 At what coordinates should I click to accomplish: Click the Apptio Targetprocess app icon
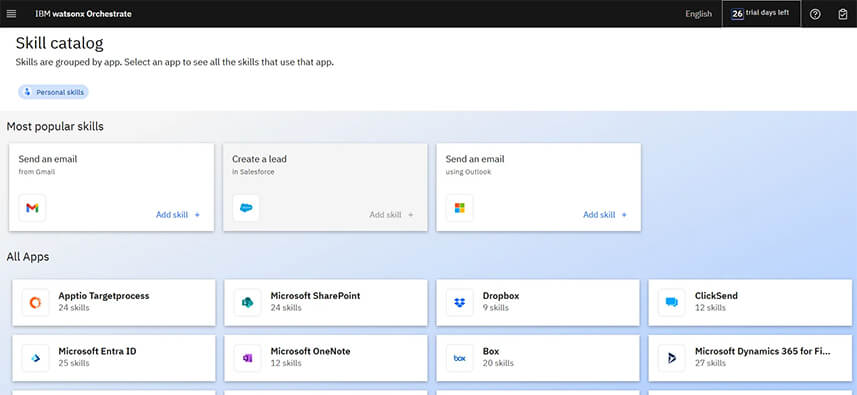coord(36,302)
